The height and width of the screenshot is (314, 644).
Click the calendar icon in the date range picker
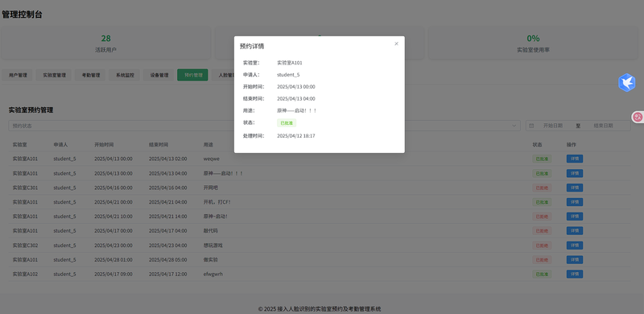[531, 126]
